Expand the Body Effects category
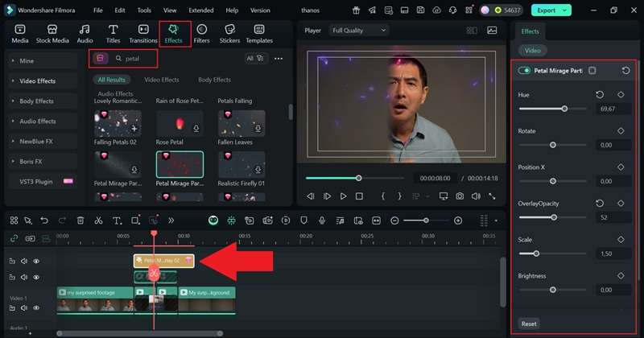The image size is (644, 338). 43,101
